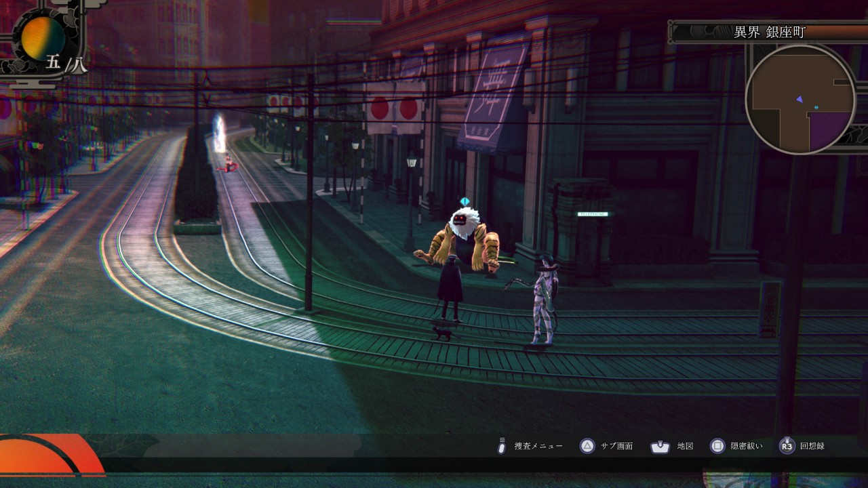The image size is (868, 488).
Task: Click the square button icon
Action: click(x=717, y=446)
